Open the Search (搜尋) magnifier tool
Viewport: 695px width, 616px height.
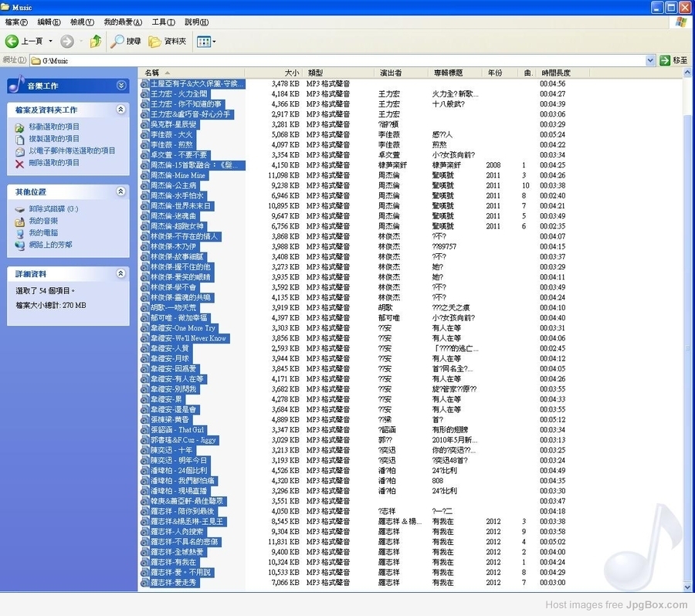point(117,41)
